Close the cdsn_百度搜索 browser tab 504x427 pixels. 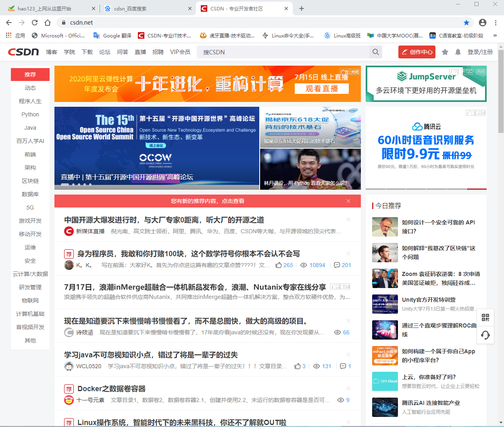click(x=190, y=8)
